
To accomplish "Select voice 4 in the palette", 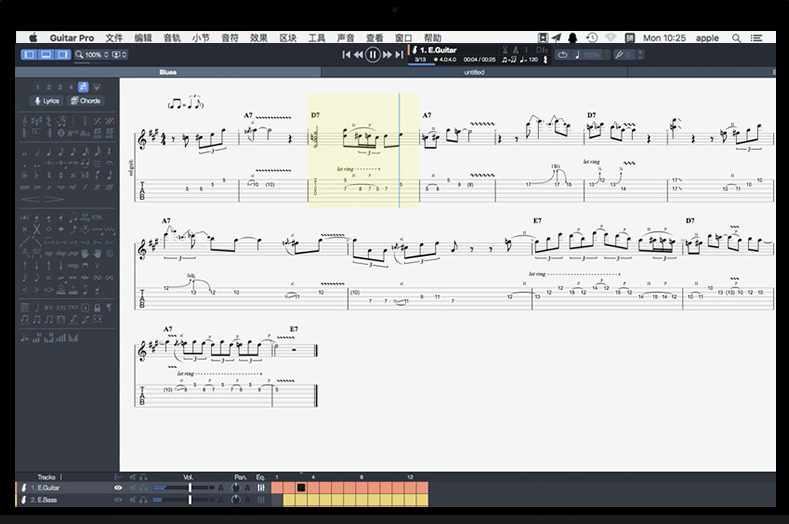I will coord(71,87).
